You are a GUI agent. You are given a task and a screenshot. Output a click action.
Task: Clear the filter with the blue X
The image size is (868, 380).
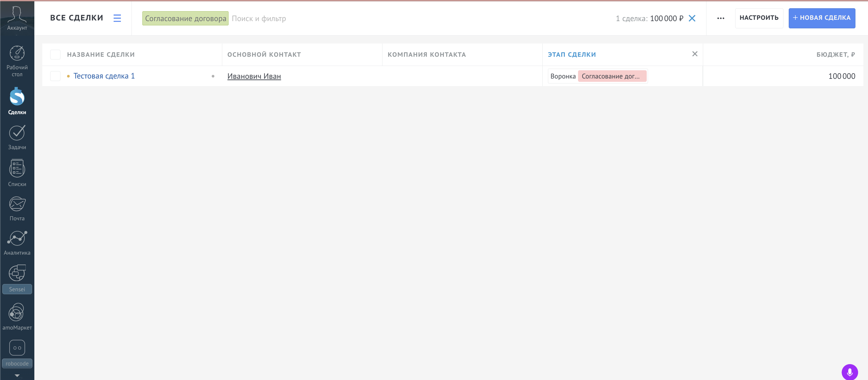692,18
